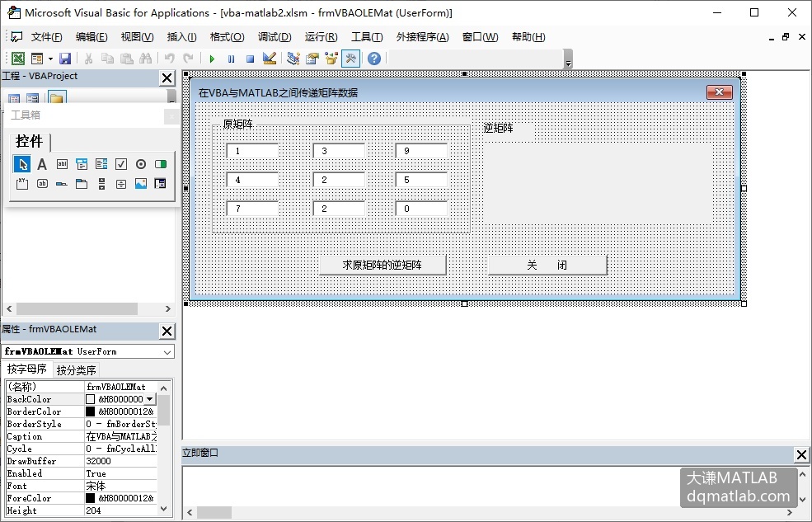Open the 插入(I) menu
This screenshot has width=812, height=522.
point(181,37)
